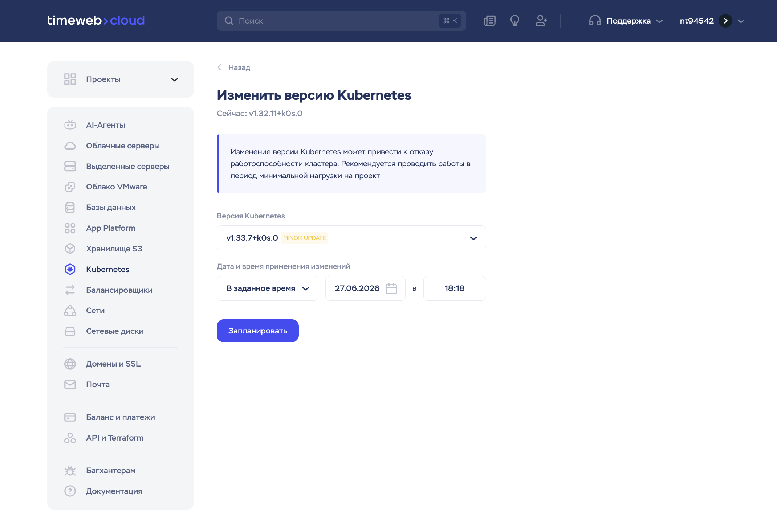The width and height of the screenshot is (777, 532).
Task: Click the Kubernetes hexagon icon
Action: (x=70, y=269)
